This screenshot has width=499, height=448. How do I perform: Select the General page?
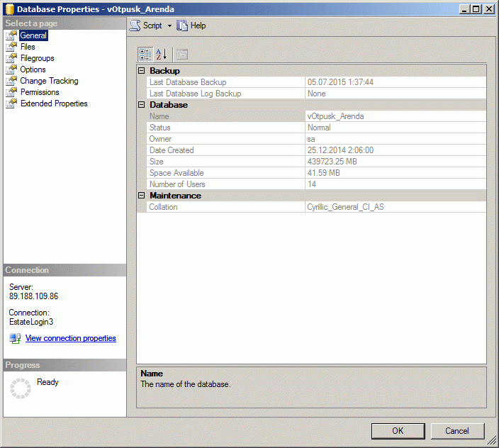tap(33, 35)
